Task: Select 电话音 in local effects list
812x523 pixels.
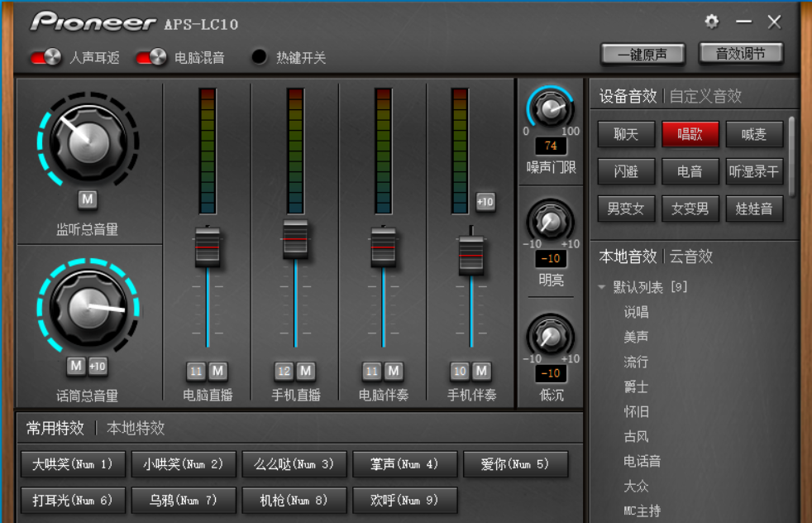Action: click(642, 461)
